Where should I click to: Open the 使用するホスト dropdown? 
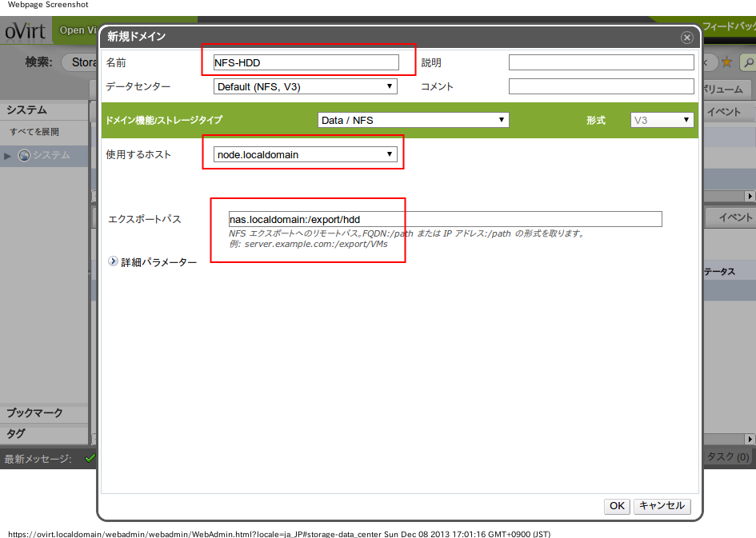(x=306, y=154)
